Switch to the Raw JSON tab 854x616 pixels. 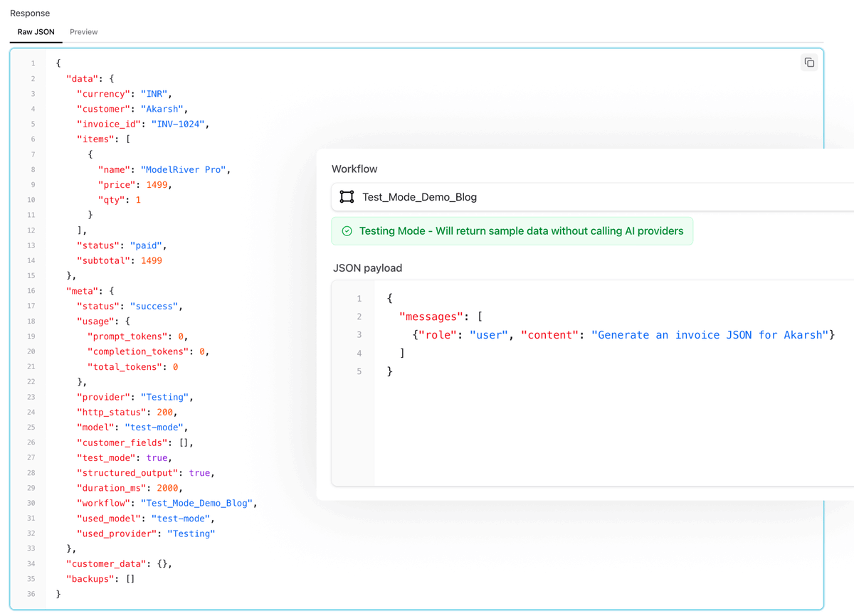click(36, 32)
